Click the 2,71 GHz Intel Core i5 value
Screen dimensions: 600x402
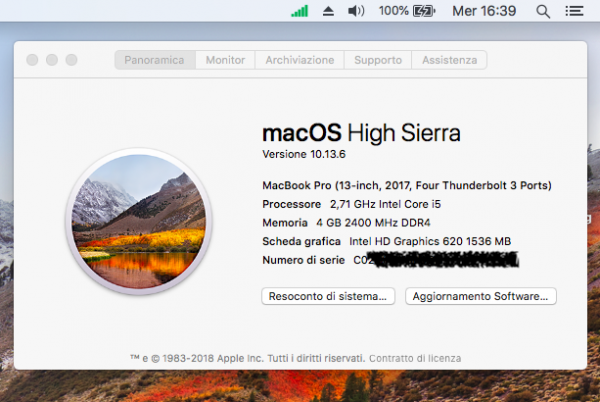pos(385,204)
